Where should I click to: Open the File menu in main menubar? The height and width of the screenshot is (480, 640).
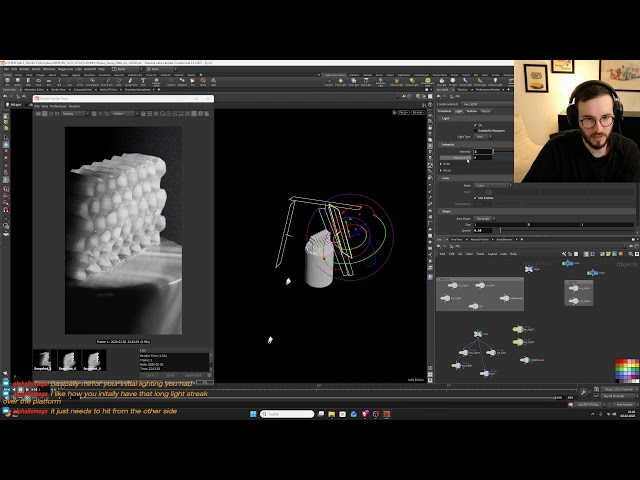[x=6, y=69]
